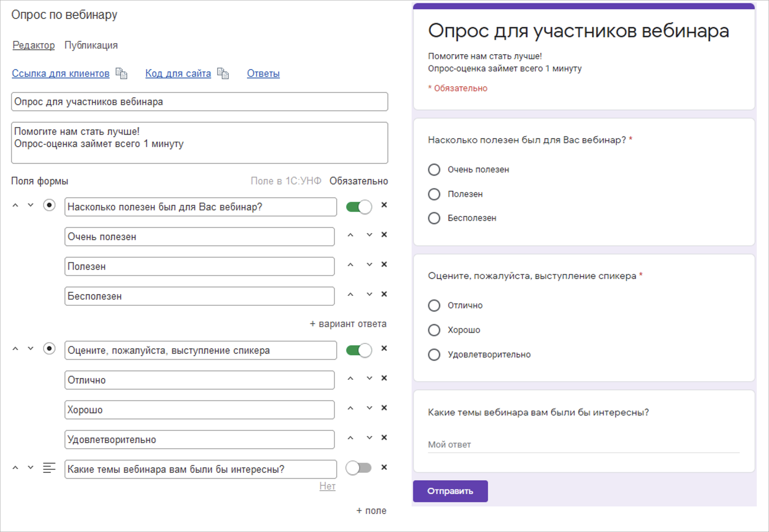Move 'Удовлетворительно' option down

[x=369, y=438]
